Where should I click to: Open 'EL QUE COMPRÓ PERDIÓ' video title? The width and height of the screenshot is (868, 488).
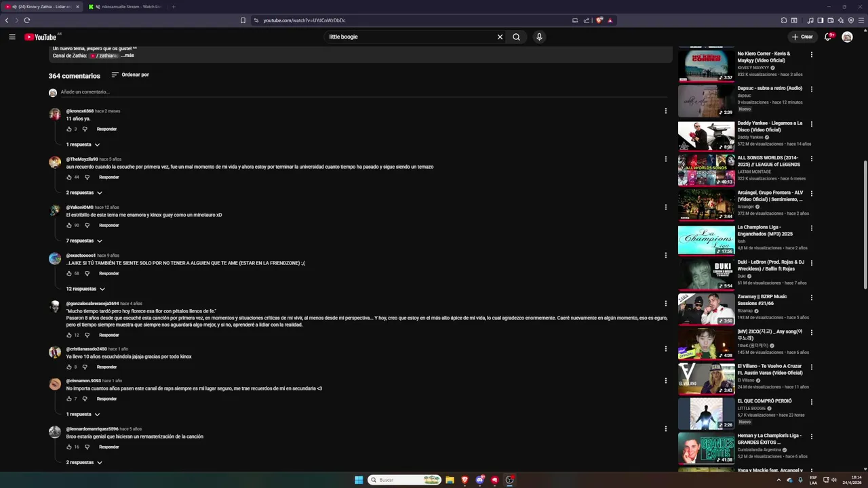coord(764,401)
